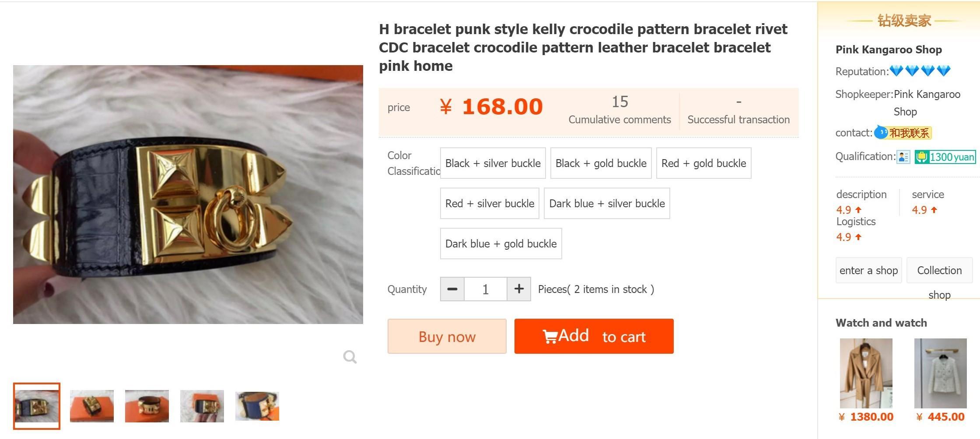Viewport: 980px width, 439px height.
Task: Open the Pink Kangaroo Shop name link
Action: point(889,49)
